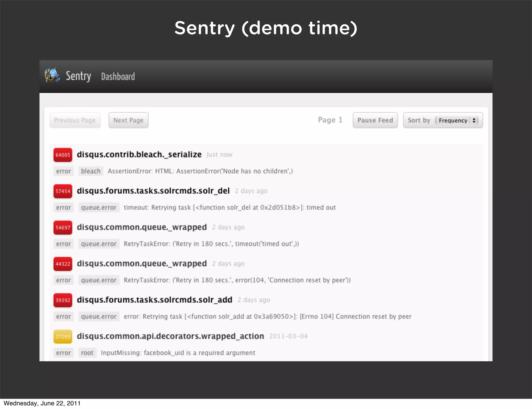This screenshot has width=532, height=409.
Task: Click queue.error tag under solr_del
Action: pyautogui.click(x=99, y=207)
